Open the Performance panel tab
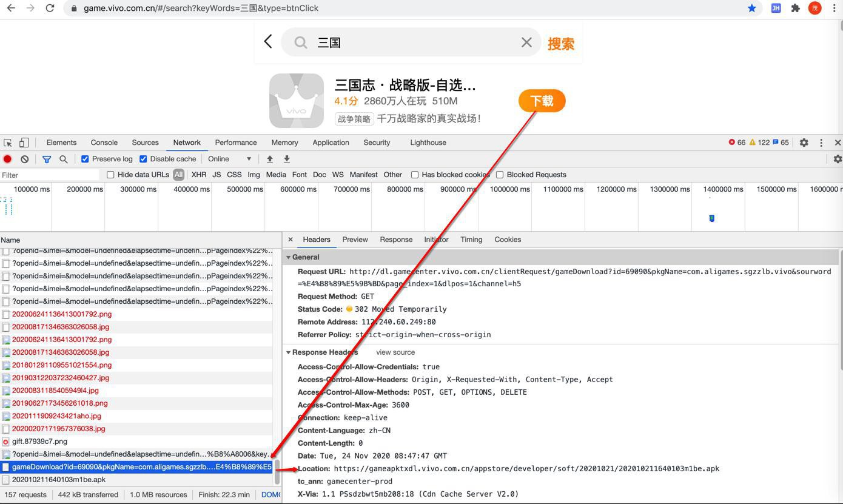This screenshot has height=504, width=843. pyautogui.click(x=236, y=143)
